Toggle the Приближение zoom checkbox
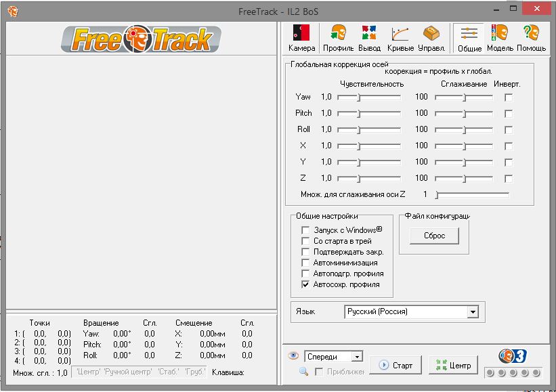Image resolution: width=556 pixels, height=392 pixels. point(319,372)
